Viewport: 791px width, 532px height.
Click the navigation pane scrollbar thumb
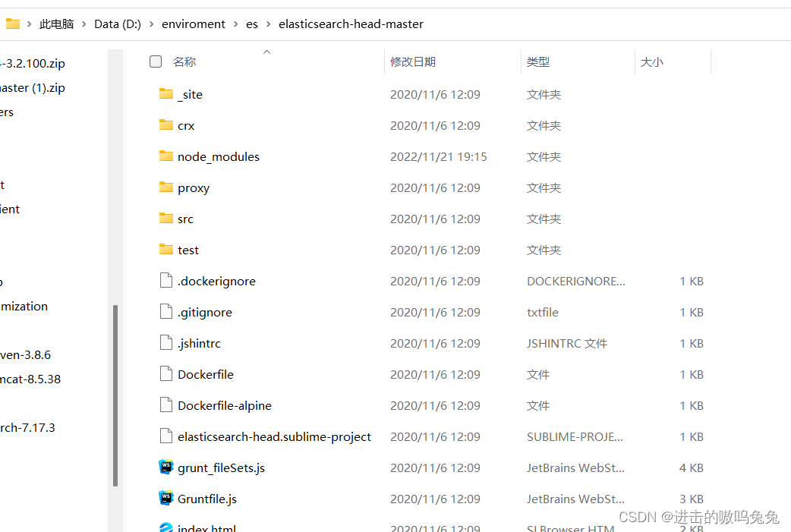(115, 396)
